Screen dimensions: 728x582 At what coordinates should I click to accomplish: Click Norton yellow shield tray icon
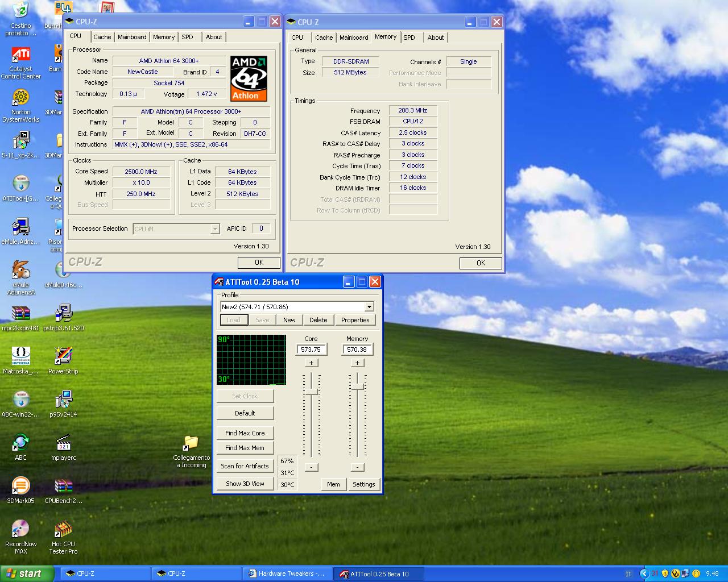[665, 573]
